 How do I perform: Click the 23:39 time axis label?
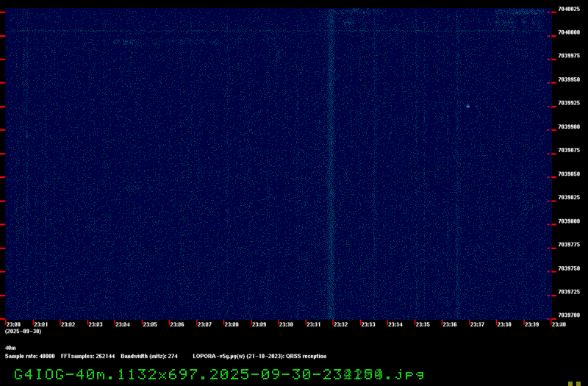click(531, 324)
